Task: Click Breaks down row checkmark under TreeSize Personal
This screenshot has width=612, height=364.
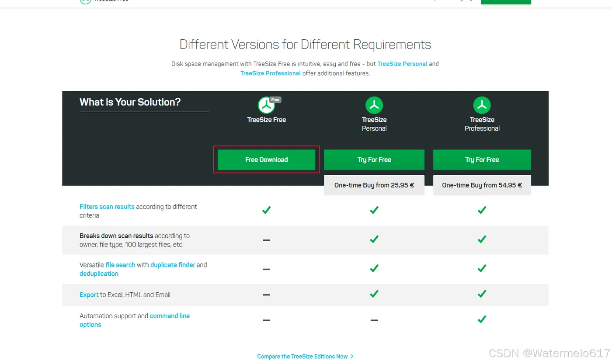Action: pyautogui.click(x=374, y=239)
